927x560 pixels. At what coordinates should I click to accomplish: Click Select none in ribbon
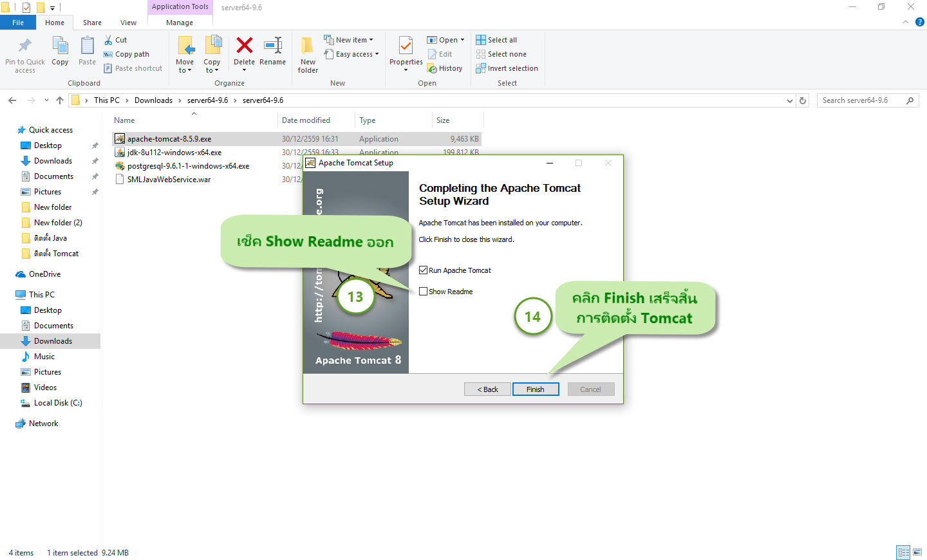pos(501,54)
